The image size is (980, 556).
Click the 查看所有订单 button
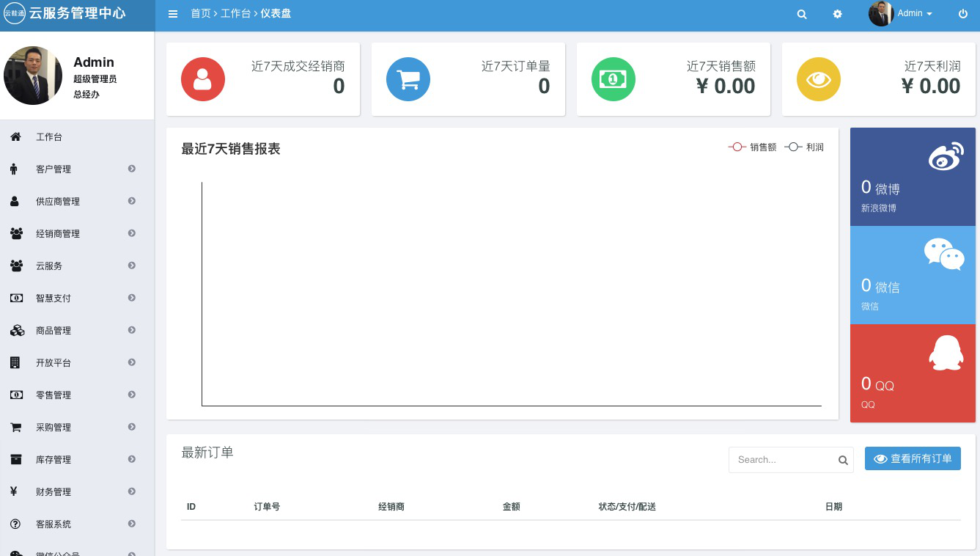point(913,458)
